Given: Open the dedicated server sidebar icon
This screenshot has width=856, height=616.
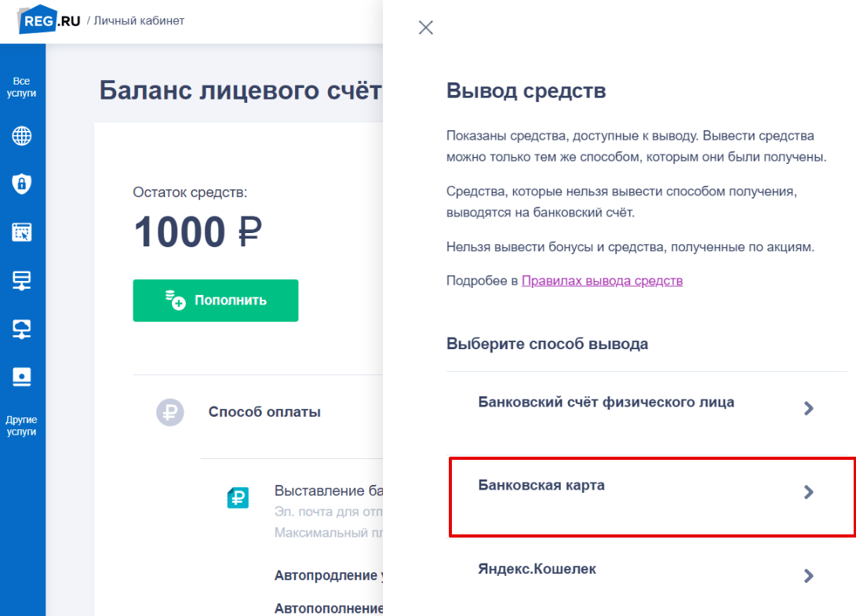Looking at the screenshot, I should coord(22,377).
